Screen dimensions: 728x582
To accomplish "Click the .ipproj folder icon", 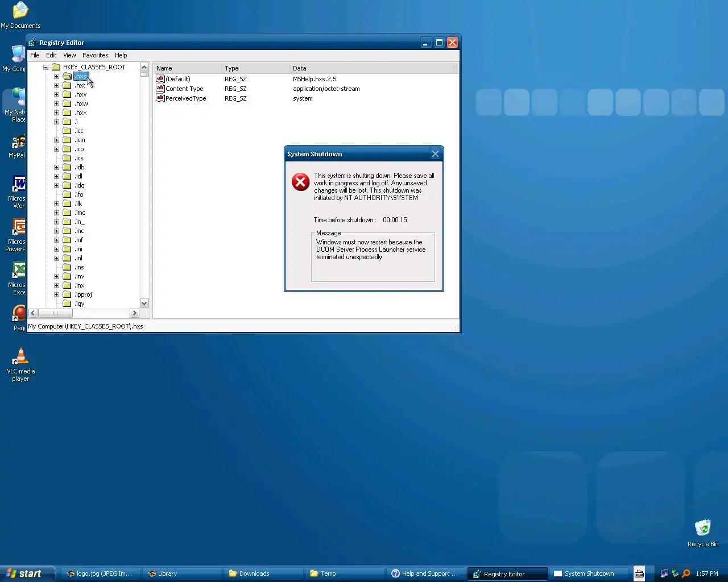I will coord(67,294).
